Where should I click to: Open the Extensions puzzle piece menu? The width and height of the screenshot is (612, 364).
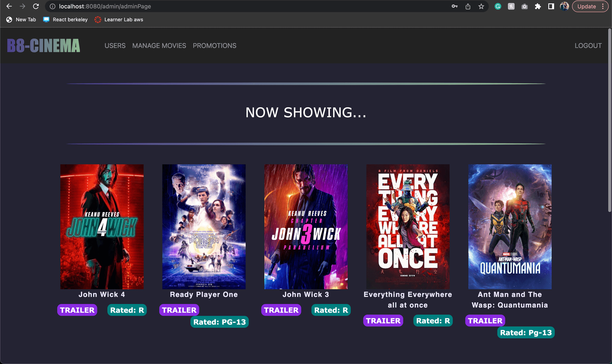538,6
